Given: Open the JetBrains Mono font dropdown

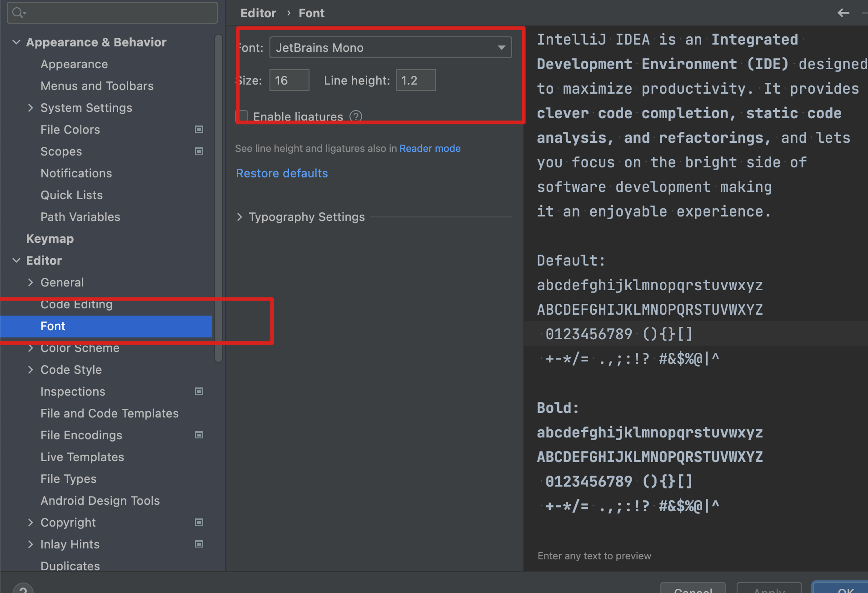Looking at the screenshot, I should pyautogui.click(x=390, y=47).
